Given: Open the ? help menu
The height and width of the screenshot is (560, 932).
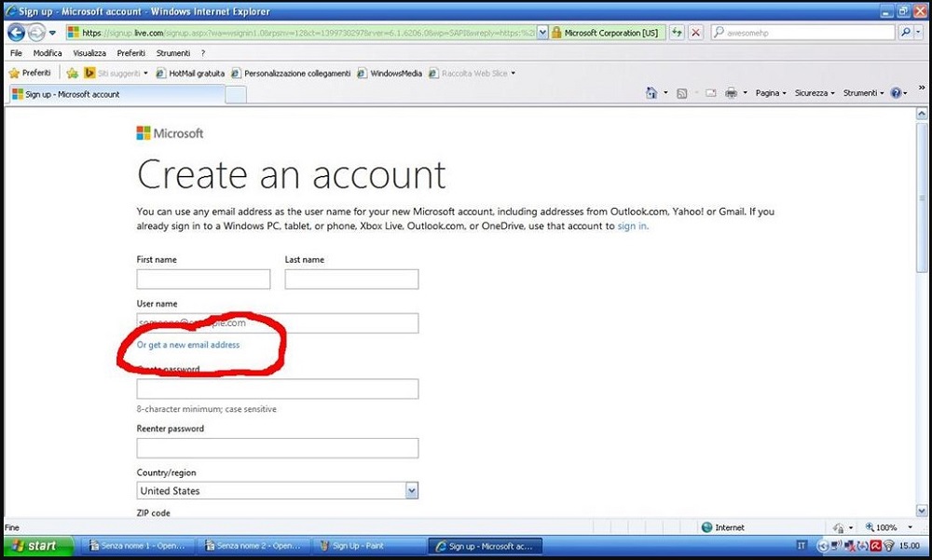Looking at the screenshot, I should (x=202, y=53).
